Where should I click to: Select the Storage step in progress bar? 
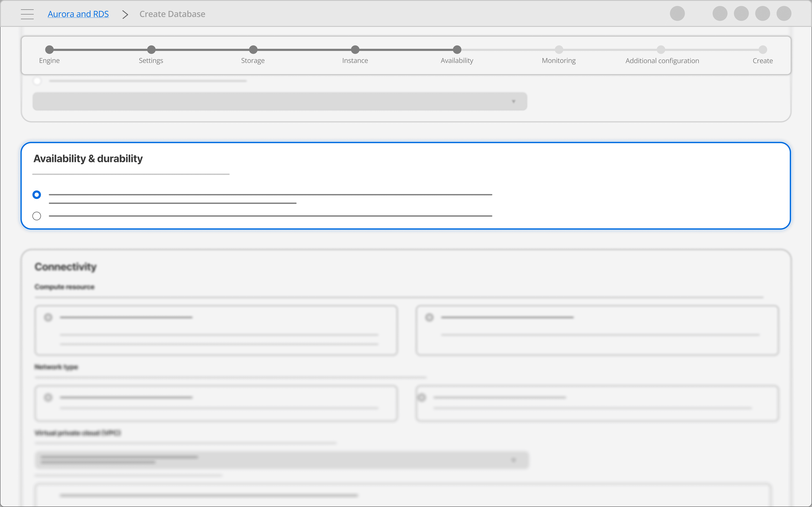253,50
